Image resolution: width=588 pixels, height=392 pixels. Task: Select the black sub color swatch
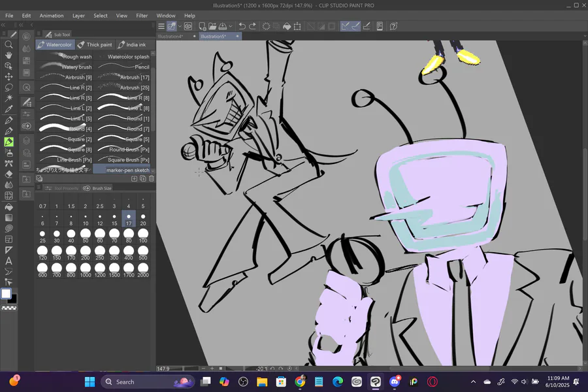click(13, 300)
